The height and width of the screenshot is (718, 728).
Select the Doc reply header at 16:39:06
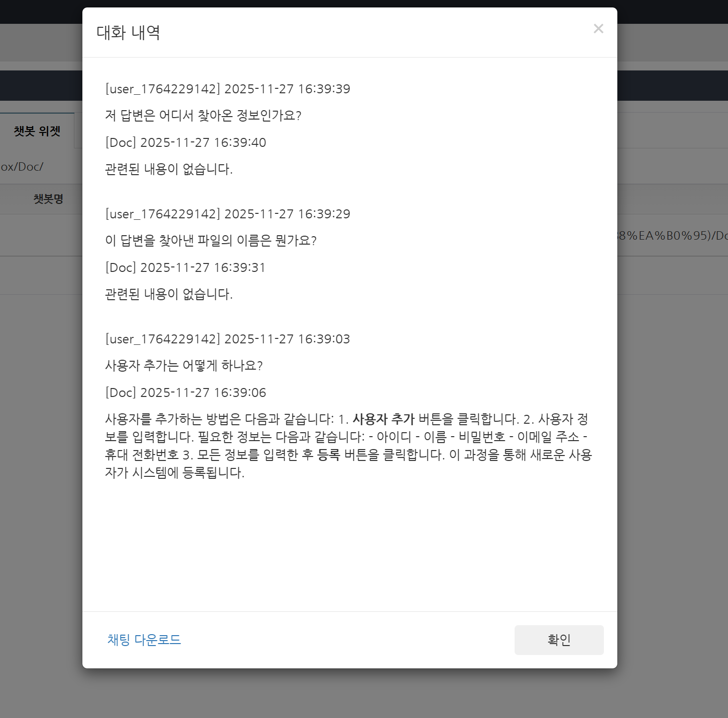click(x=186, y=392)
